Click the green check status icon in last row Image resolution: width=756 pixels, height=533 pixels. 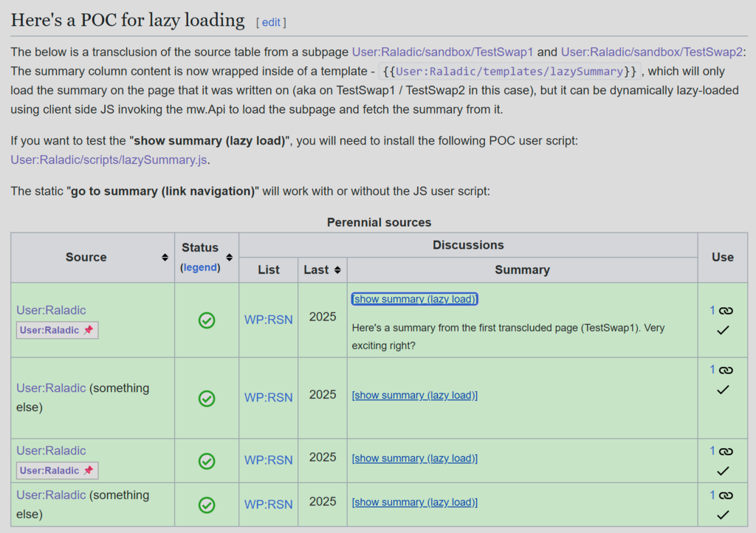click(x=207, y=504)
